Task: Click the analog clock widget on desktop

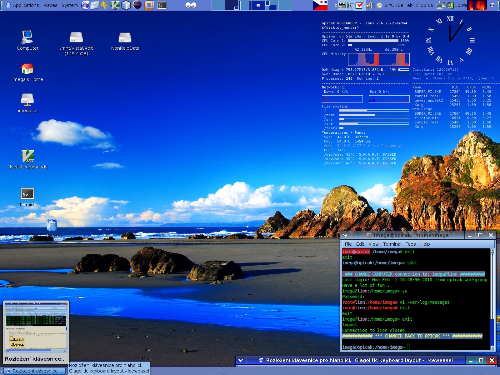Action: pyautogui.click(x=450, y=40)
